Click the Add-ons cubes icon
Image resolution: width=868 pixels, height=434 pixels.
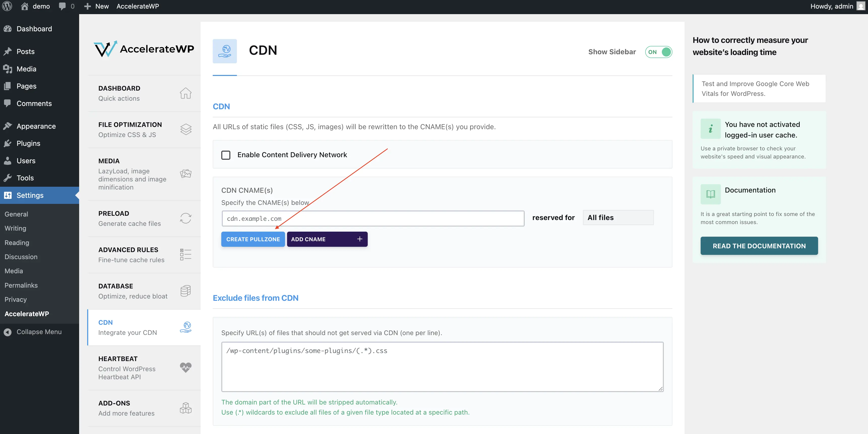tap(185, 408)
